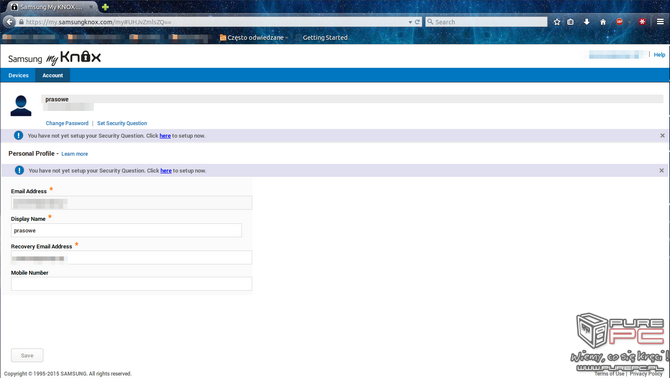Dismiss the first security question notice
This screenshot has height=378, width=670.
coord(662,135)
